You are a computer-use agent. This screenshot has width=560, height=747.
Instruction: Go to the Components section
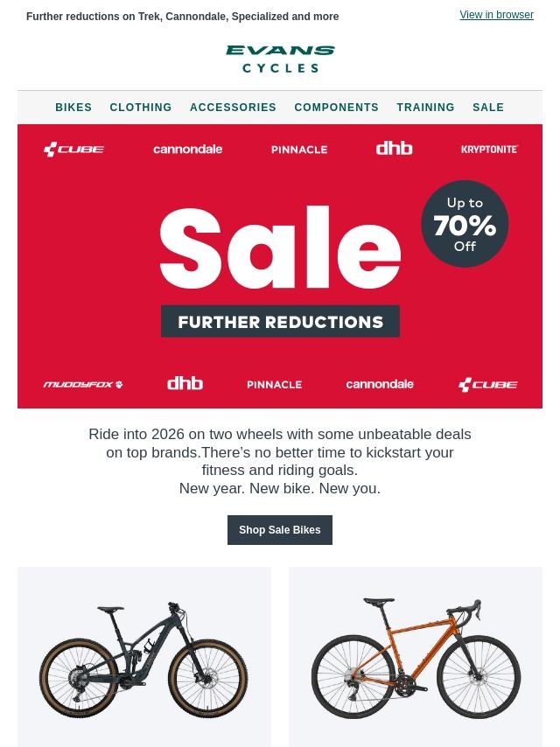point(337,108)
